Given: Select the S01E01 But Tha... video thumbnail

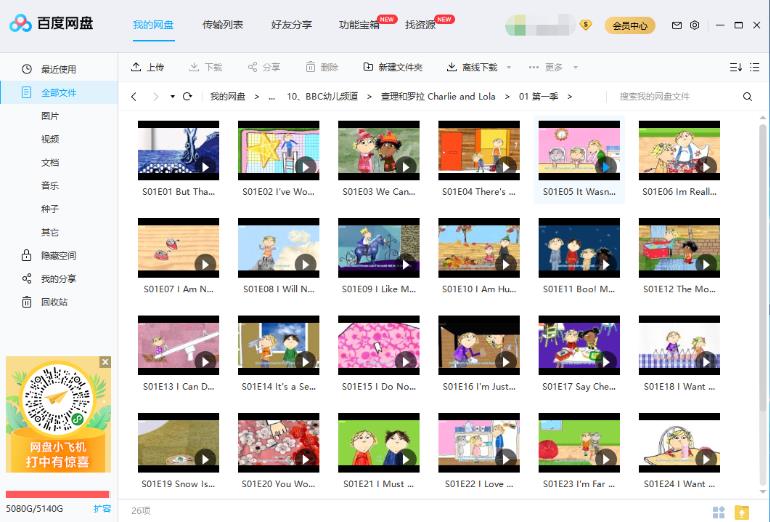Looking at the screenshot, I should click(178, 150).
